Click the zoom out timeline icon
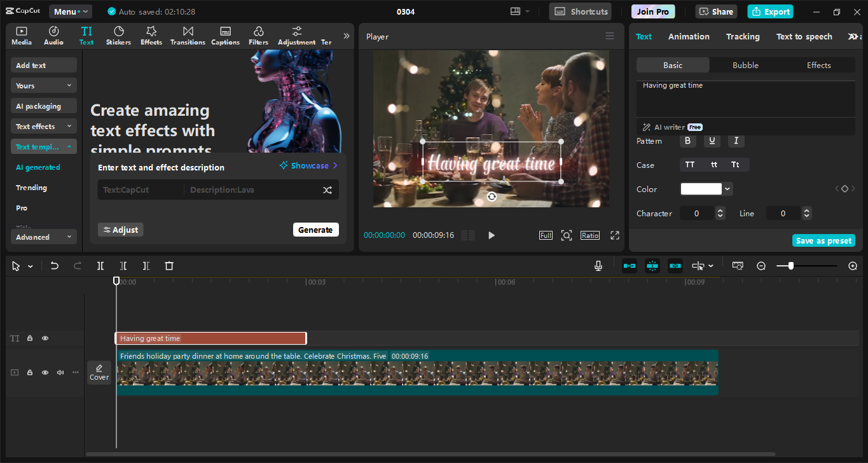Screen dimensions: 868x463 pyautogui.click(x=761, y=266)
